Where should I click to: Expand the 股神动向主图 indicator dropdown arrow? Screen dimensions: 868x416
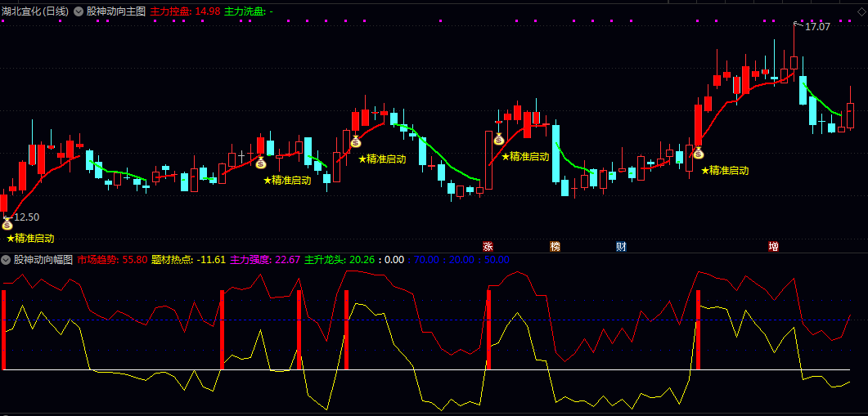click(x=79, y=11)
